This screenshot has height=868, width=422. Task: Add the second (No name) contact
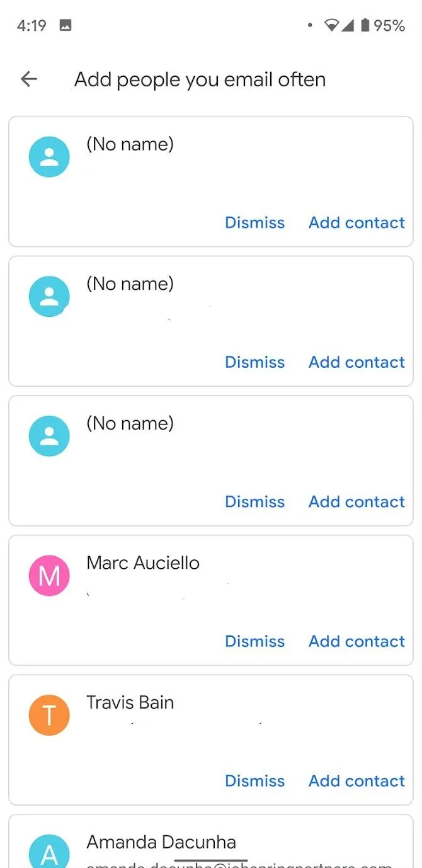coord(356,362)
